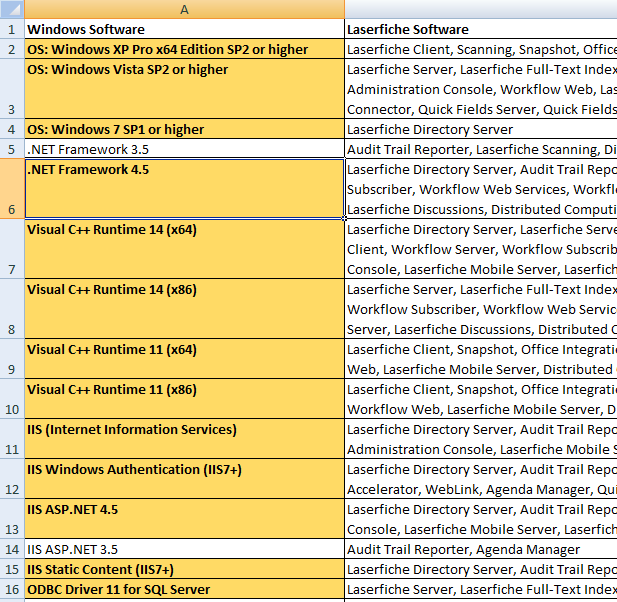This screenshot has height=602, width=617.
Task: Select cell 'Visual C++ Runtime 11 (x64)'
Action: tap(185, 359)
